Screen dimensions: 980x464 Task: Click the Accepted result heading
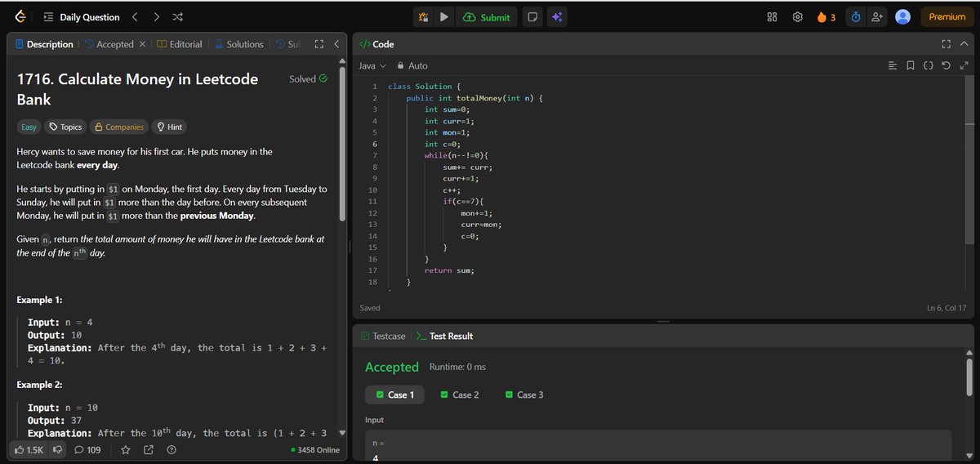[392, 367]
